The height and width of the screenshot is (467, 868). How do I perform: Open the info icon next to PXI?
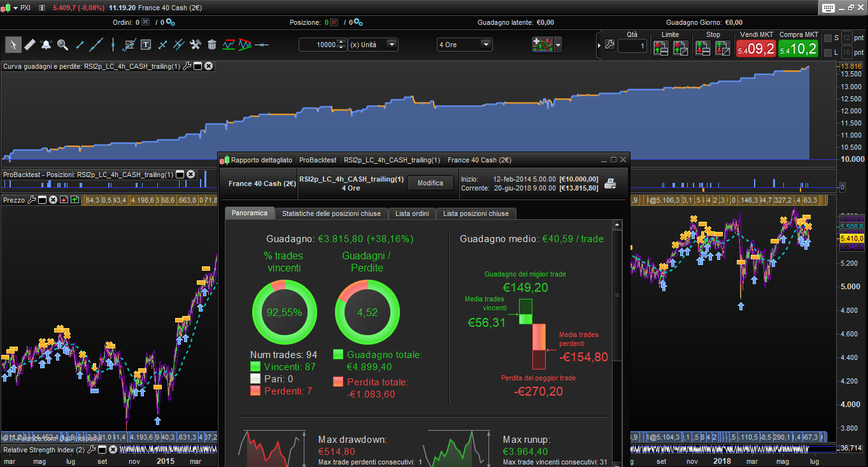tap(41, 8)
